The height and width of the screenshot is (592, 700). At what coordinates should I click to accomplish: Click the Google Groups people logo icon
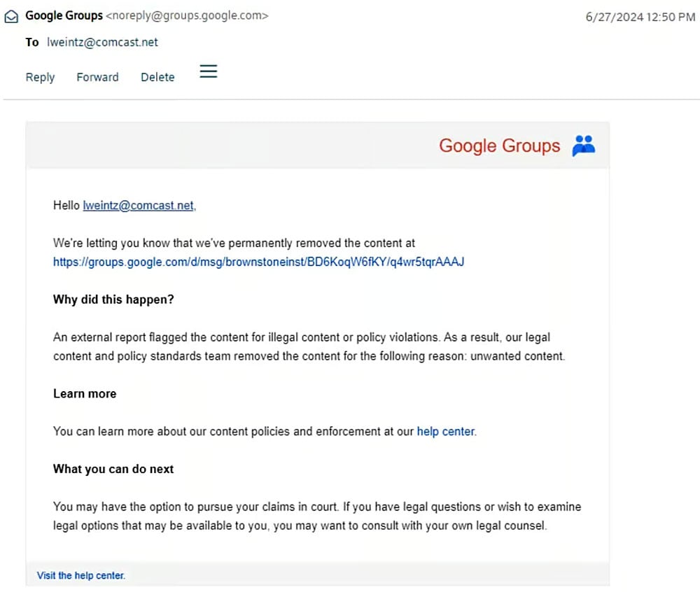point(584,146)
